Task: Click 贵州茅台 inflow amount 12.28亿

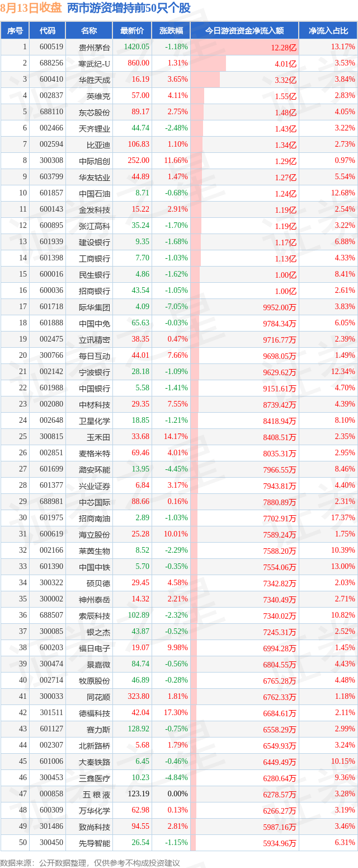Action: tap(284, 48)
